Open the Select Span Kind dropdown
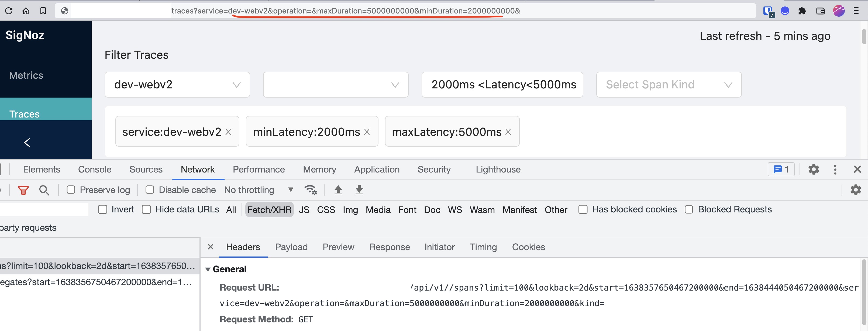 (669, 85)
